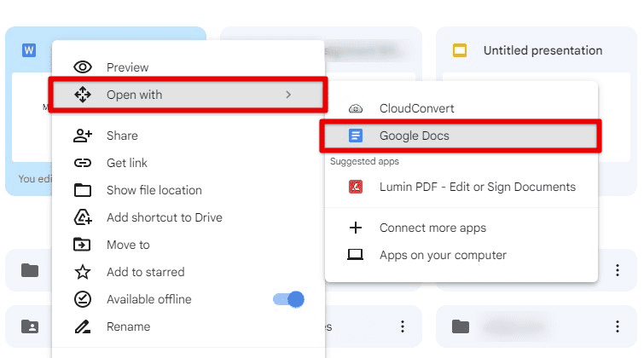Click the Get link chain icon
This screenshot has height=358, width=644.
(83, 163)
